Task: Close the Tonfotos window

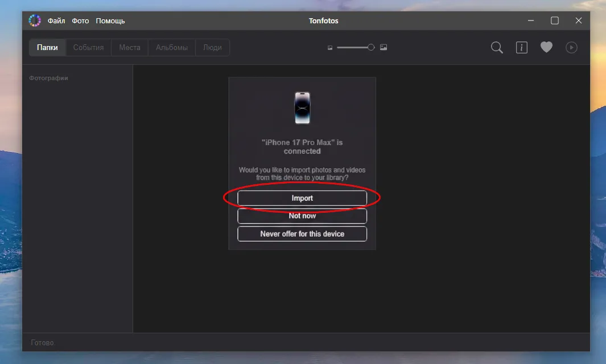Action: click(x=579, y=20)
